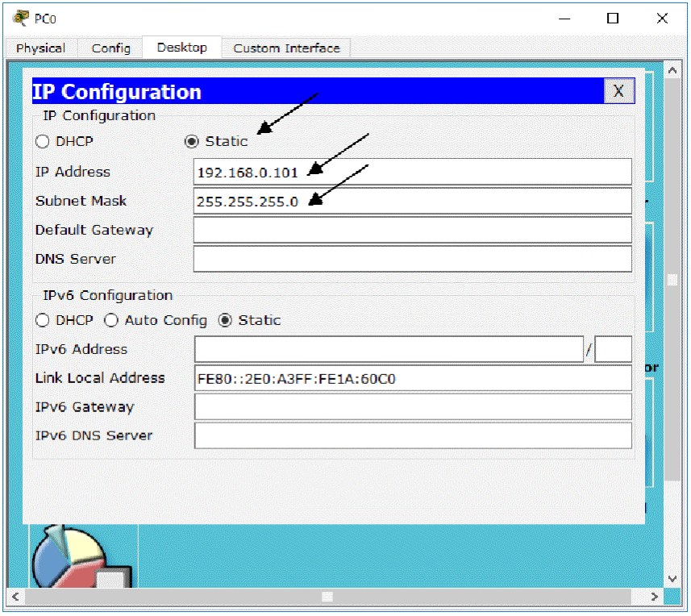Select Static under IPv6 Configuration
The width and height of the screenshot is (691, 616).
226,321
